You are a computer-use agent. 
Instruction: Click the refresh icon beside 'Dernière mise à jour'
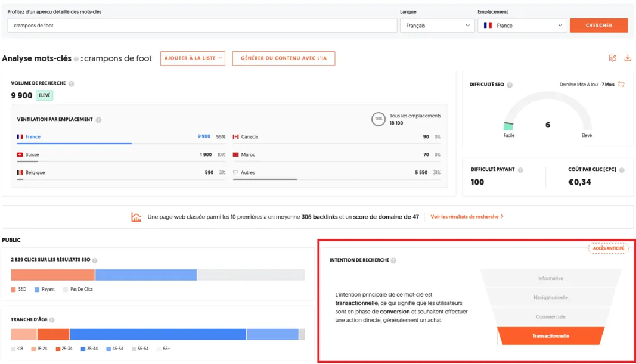pyautogui.click(x=622, y=85)
